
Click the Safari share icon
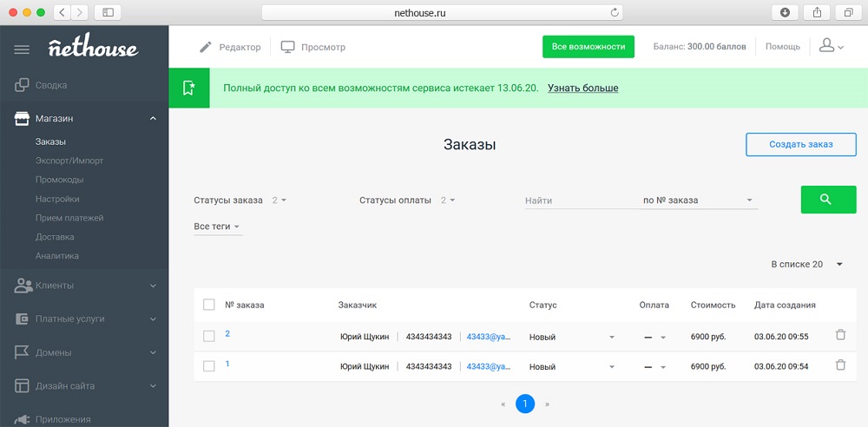pos(817,12)
